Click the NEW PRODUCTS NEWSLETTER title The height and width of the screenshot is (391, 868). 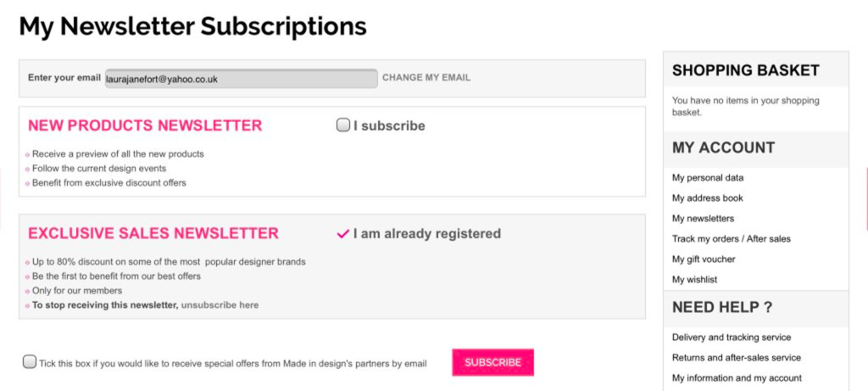145,126
